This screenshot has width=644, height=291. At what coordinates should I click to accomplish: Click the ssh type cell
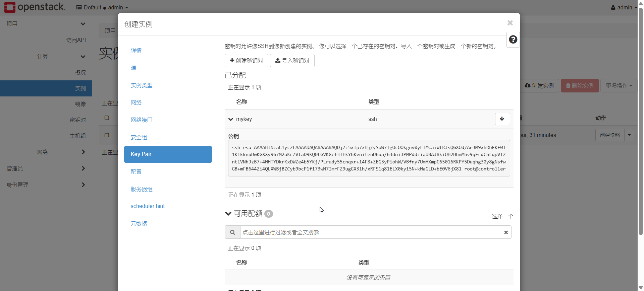[373, 119]
